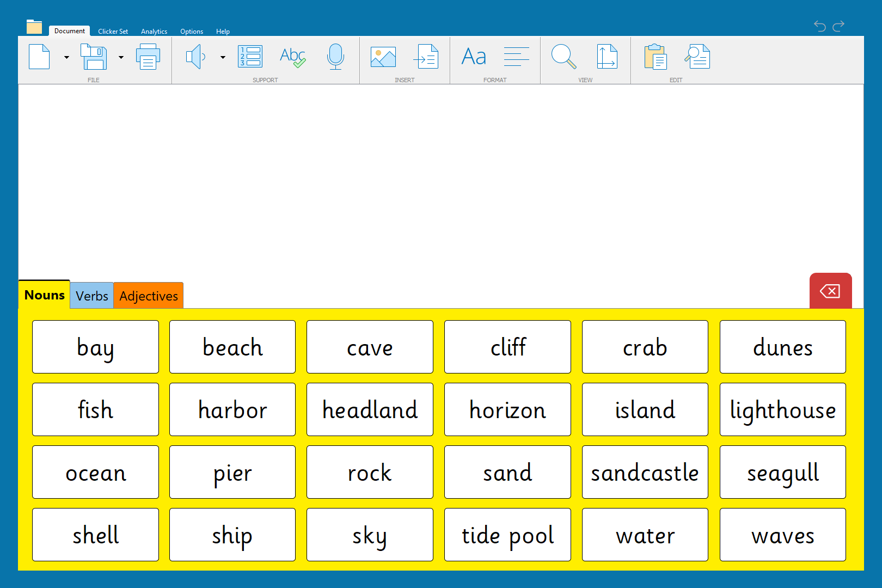Click the Speak speaker icon
Screen dimensions: 882x588
tap(195, 57)
